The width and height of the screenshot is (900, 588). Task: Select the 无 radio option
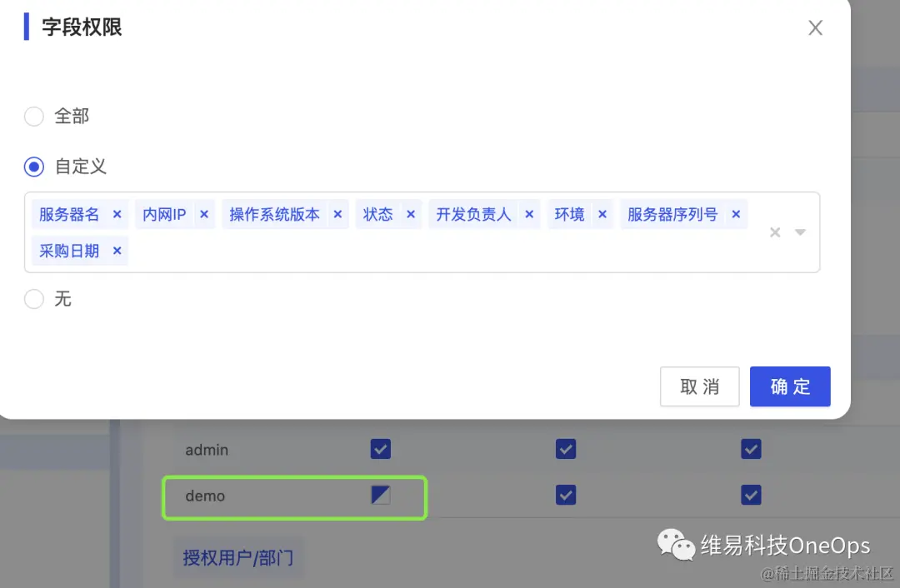pos(33,300)
